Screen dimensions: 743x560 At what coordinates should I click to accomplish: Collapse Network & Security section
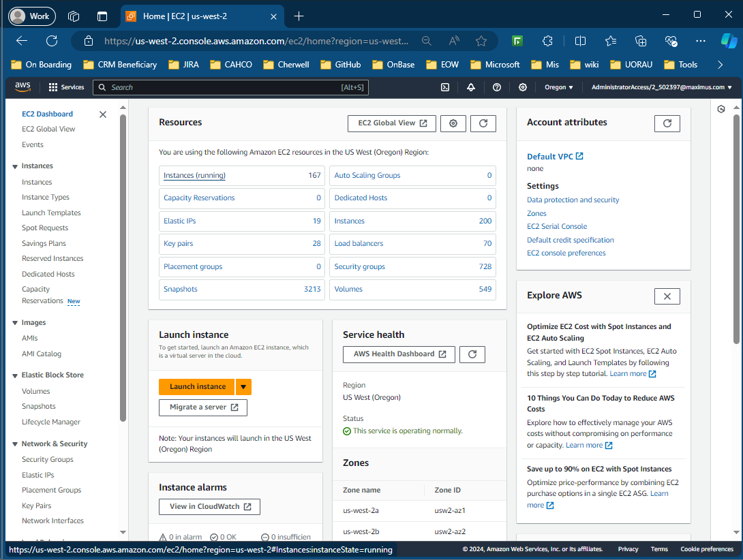click(x=15, y=444)
